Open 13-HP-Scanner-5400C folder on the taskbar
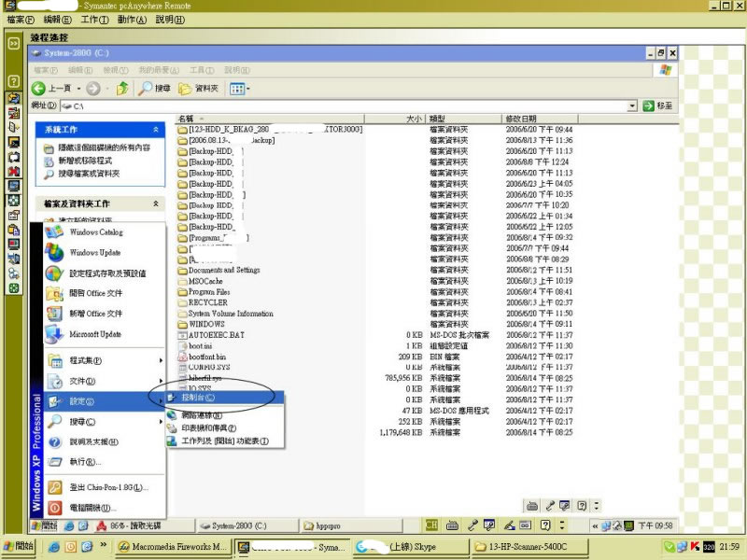Viewport: 747px width, 560px height. tap(529, 547)
